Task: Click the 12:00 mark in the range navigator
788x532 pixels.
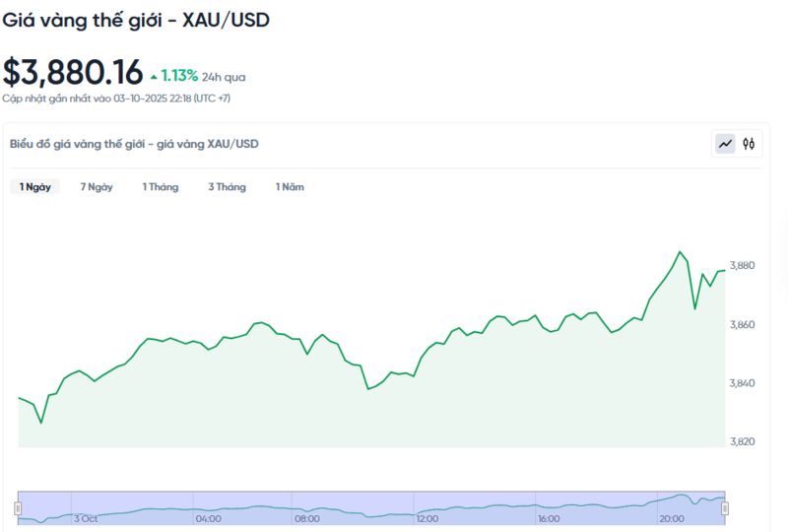Action: (x=427, y=518)
